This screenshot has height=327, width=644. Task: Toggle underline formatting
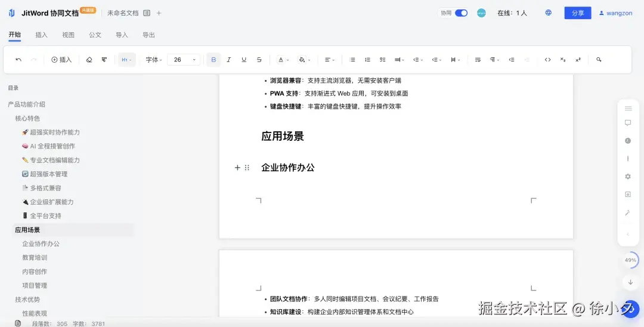(x=244, y=60)
